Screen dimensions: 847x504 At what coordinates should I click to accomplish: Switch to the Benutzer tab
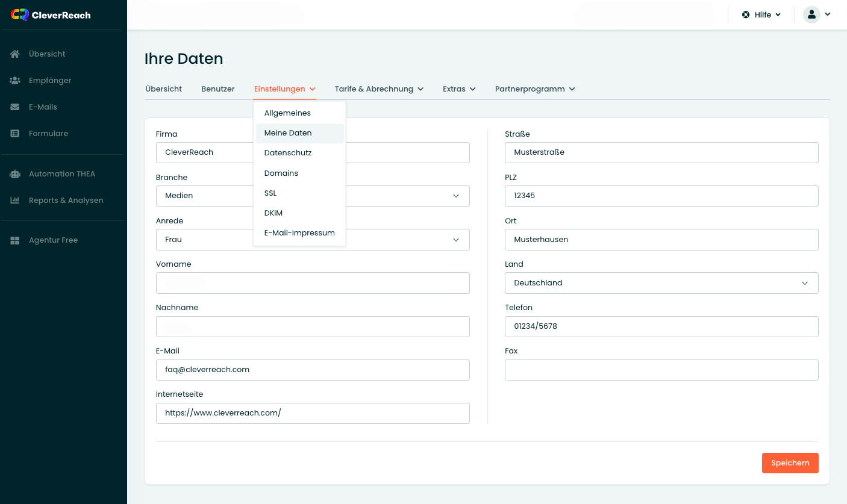click(218, 89)
